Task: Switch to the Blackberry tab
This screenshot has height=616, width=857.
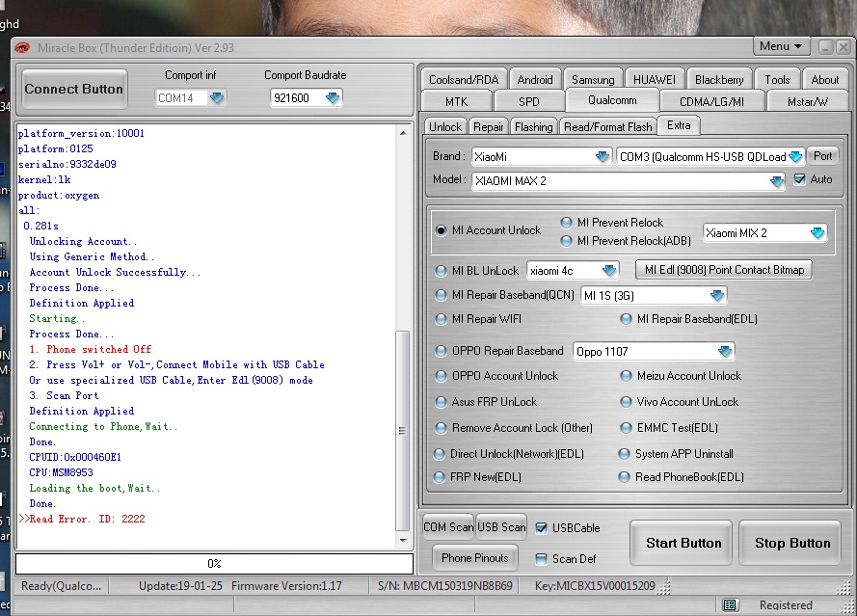Action: (x=719, y=80)
